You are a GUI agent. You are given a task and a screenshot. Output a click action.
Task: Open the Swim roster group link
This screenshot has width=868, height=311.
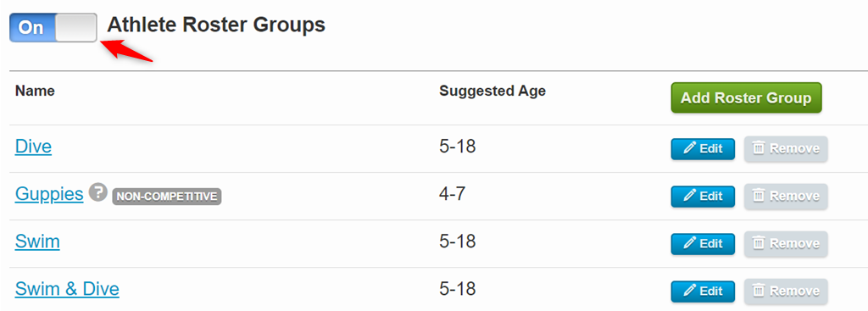[x=37, y=242]
